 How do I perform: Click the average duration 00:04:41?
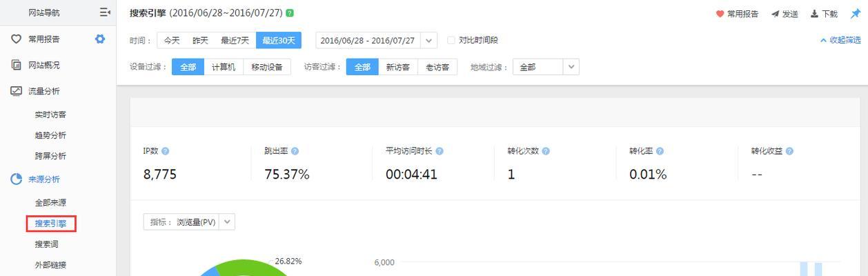pos(412,175)
